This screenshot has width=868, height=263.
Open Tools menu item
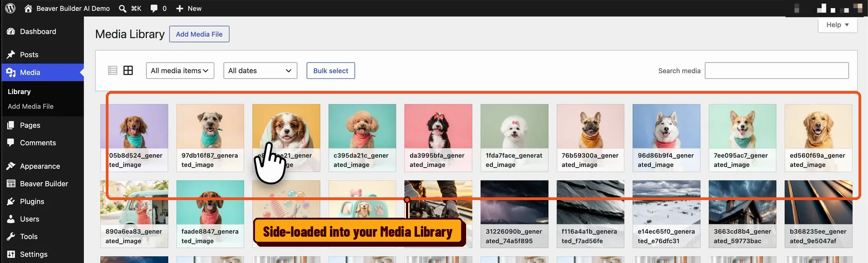point(28,236)
